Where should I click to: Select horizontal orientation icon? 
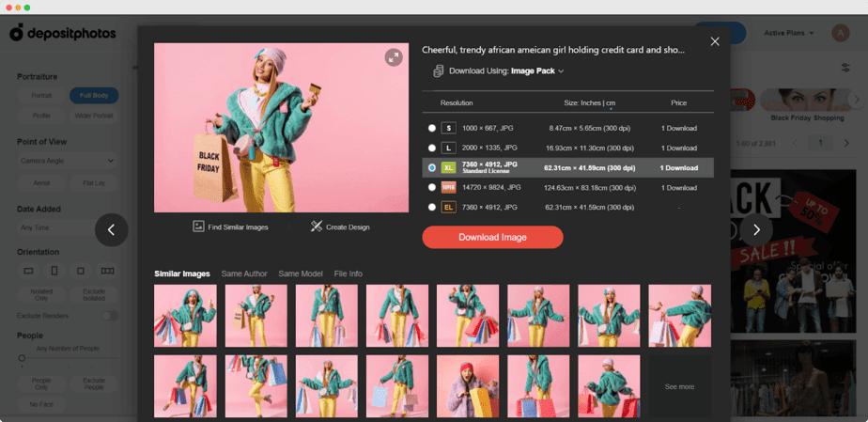point(29,271)
